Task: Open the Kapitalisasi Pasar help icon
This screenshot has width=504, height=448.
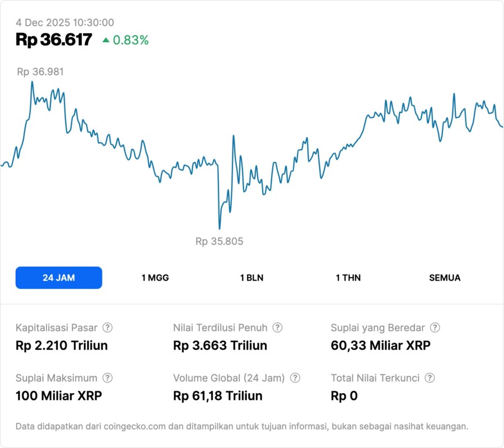Action: pos(108,328)
